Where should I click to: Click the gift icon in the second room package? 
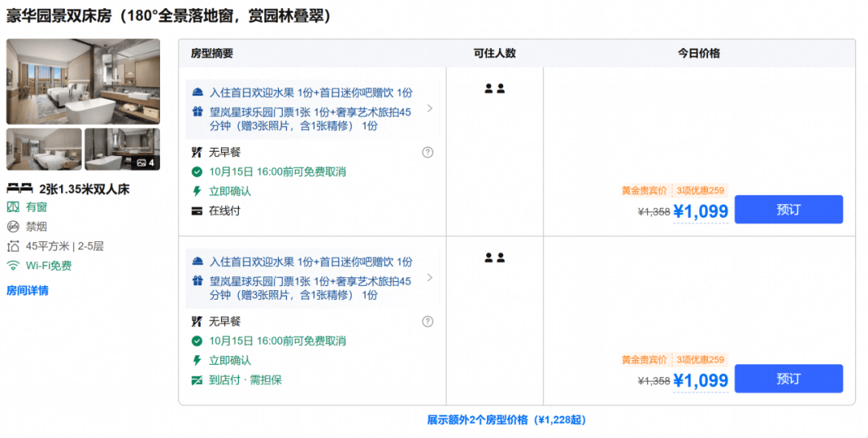pyautogui.click(x=197, y=280)
